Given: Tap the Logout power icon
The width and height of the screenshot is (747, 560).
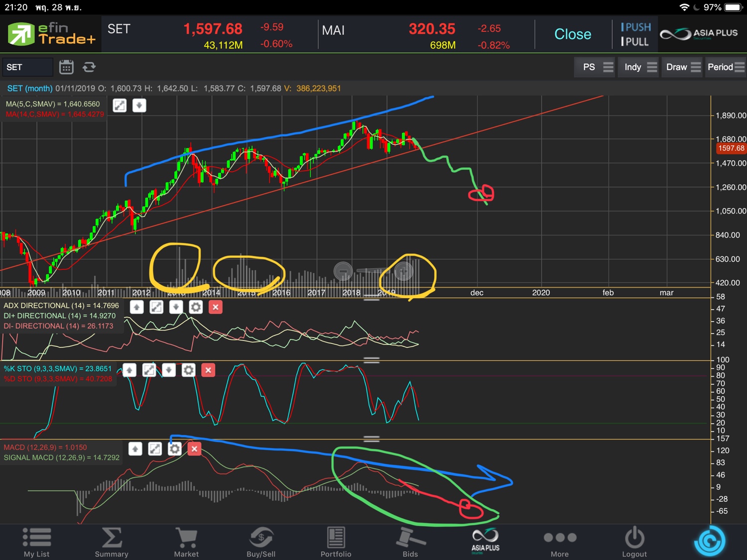Looking at the screenshot, I should pos(634,542).
